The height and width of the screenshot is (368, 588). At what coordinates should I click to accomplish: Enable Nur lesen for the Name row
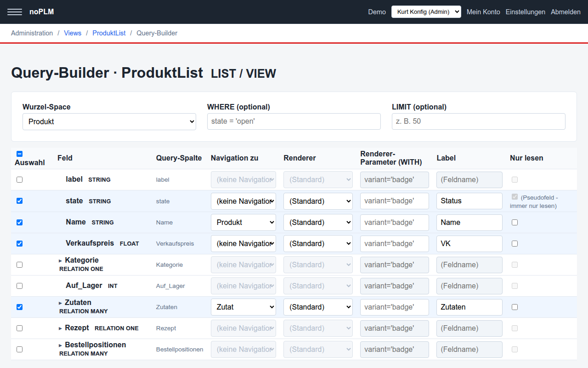tap(514, 222)
